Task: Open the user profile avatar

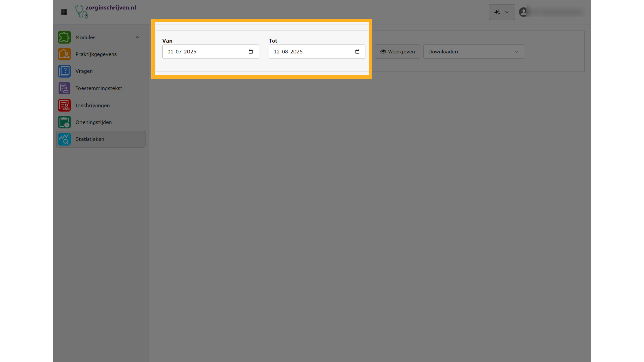Action: coord(523,12)
